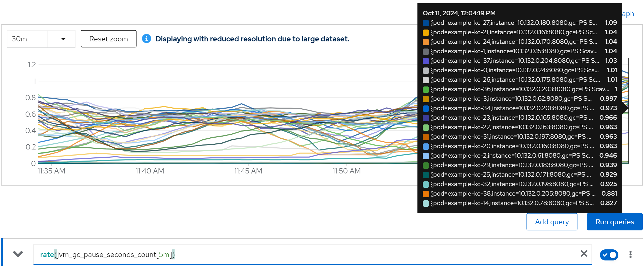Click the Add query button
Screen dimensions: 644x266
point(552,222)
